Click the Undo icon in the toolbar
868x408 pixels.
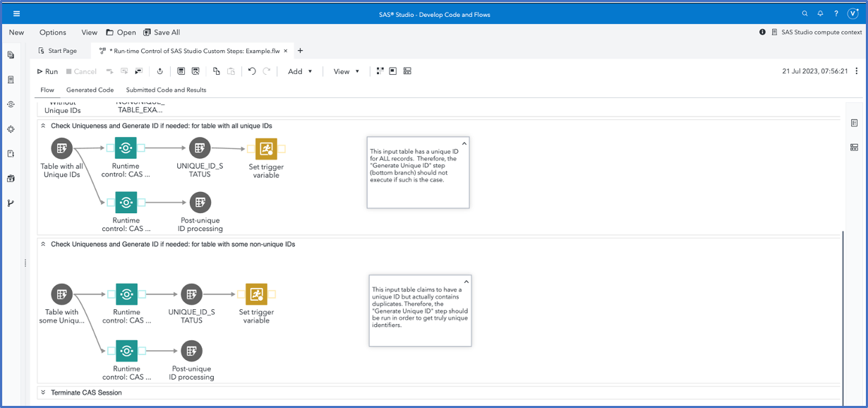click(x=252, y=71)
